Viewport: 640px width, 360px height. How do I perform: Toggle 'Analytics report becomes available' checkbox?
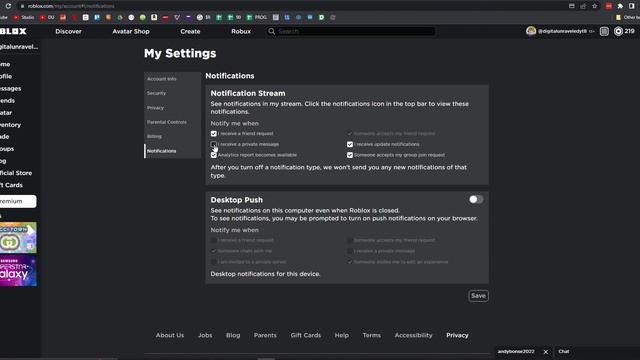[x=213, y=155]
